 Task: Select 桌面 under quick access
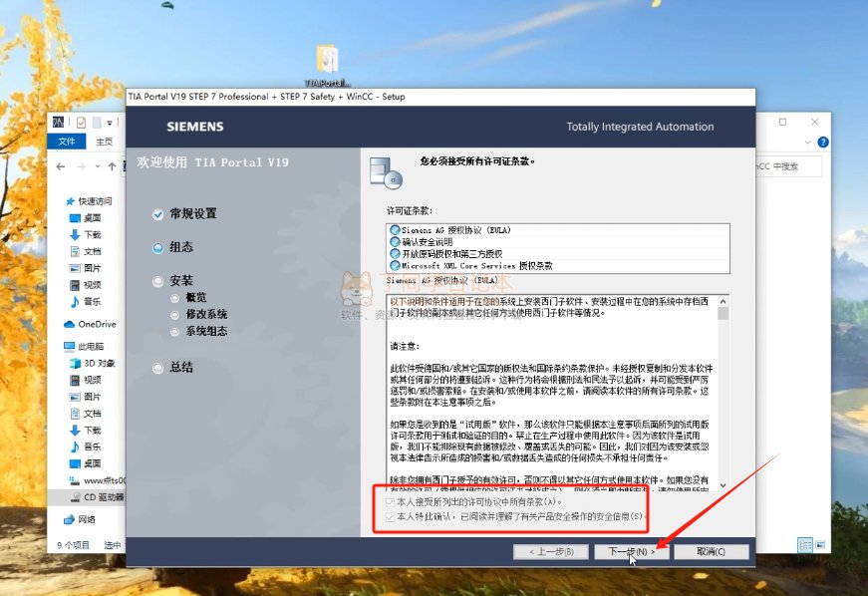point(86,218)
